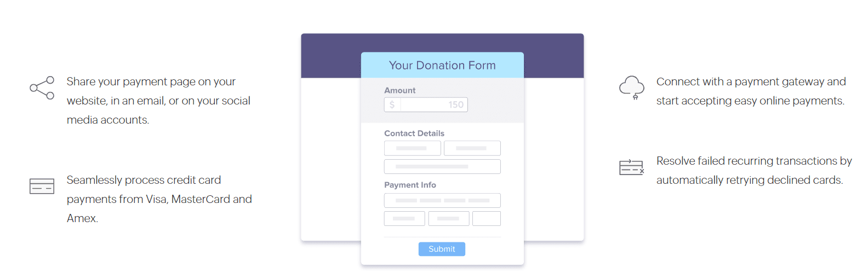This screenshot has height=279, width=868.
Task: Click the credit card icon
Action: pos(42,187)
